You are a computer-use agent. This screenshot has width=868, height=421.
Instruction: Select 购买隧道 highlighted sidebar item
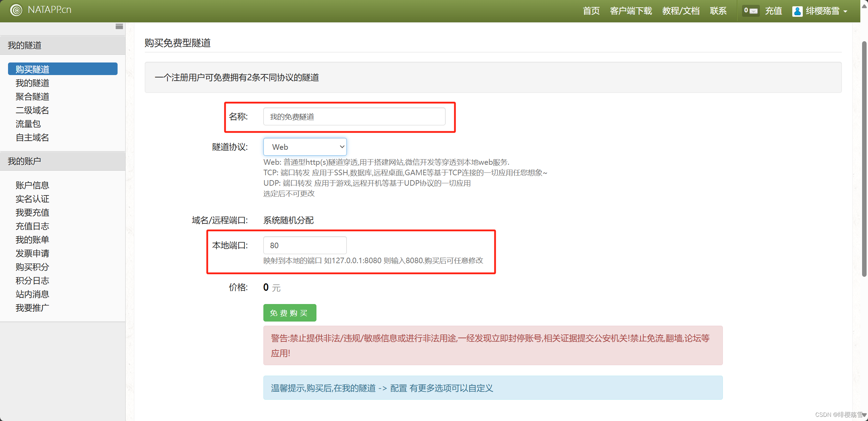click(63, 69)
